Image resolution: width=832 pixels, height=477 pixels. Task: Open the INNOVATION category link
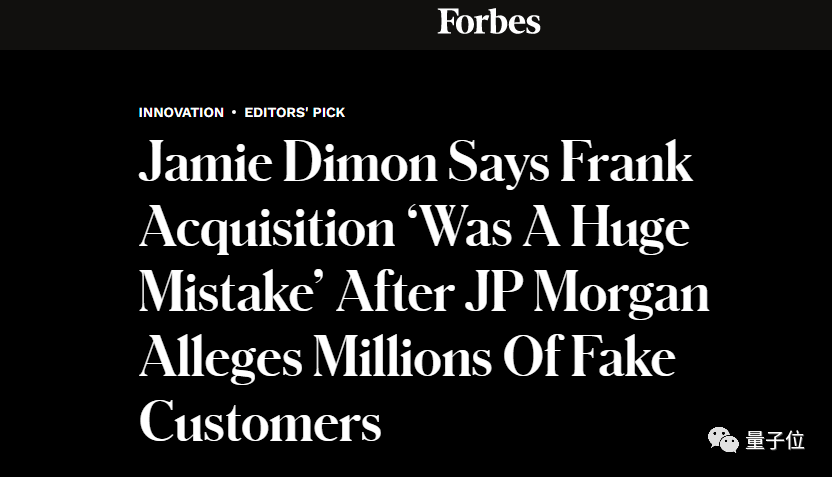click(181, 112)
